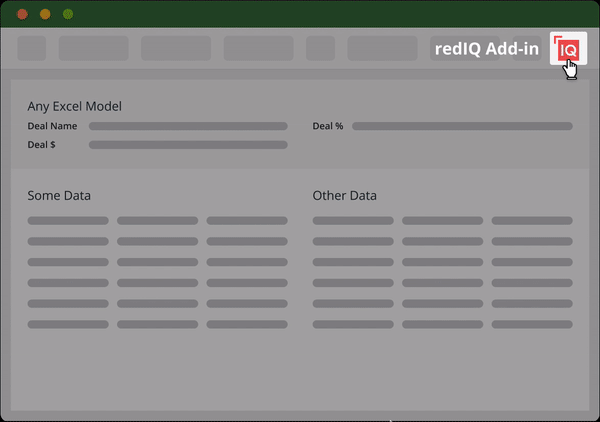600x422 pixels.
Task: Click the "redIQ Add-in" label text
Action: tap(487, 49)
